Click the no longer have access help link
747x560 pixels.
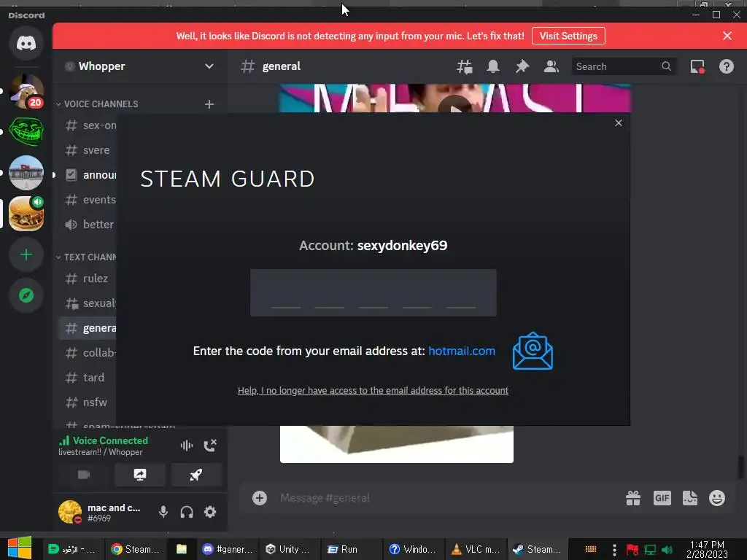[373, 391]
